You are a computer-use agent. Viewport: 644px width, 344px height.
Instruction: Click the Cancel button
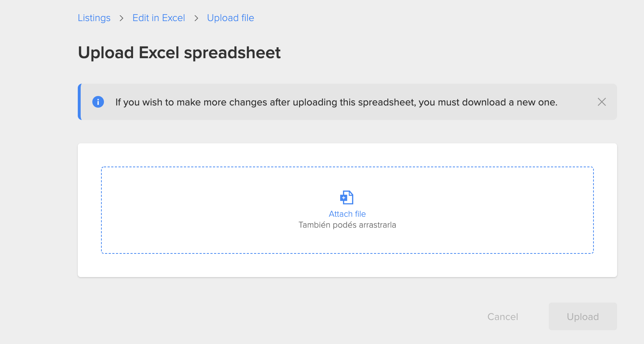pos(503,317)
